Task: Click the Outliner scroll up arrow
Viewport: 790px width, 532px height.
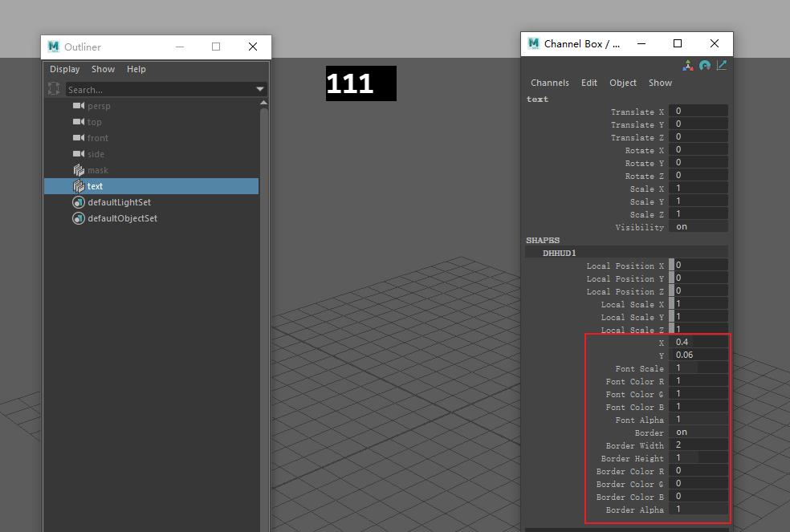Action: (263, 102)
